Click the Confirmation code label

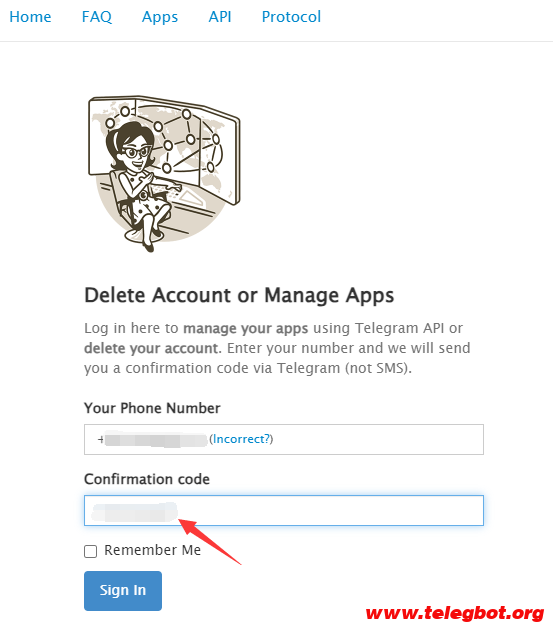[x=147, y=479]
